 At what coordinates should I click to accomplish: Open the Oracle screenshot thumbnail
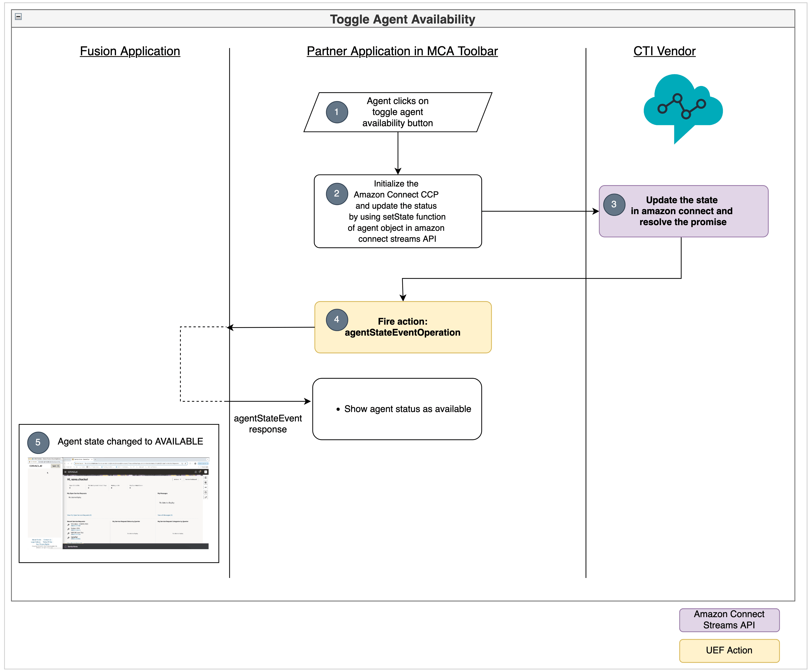(119, 503)
